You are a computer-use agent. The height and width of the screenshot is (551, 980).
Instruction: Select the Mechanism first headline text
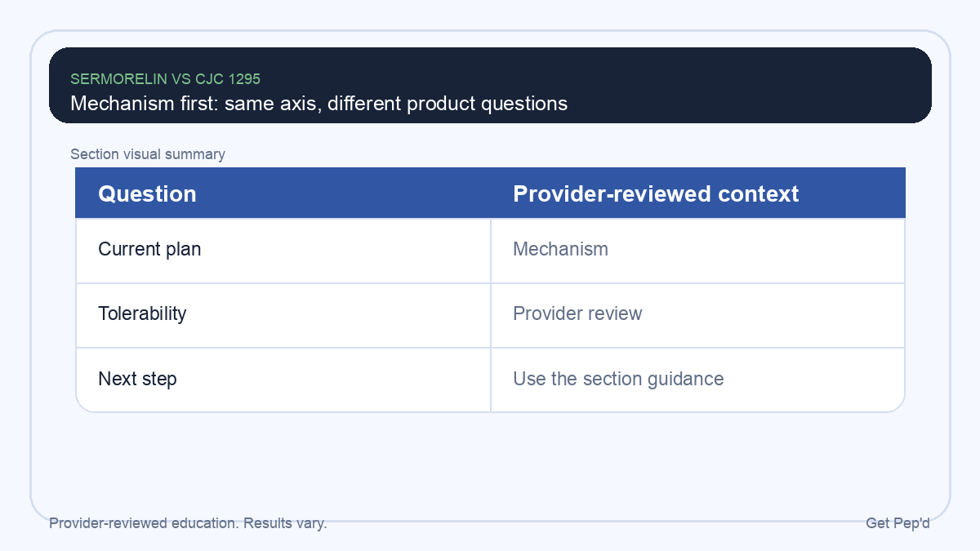[318, 104]
